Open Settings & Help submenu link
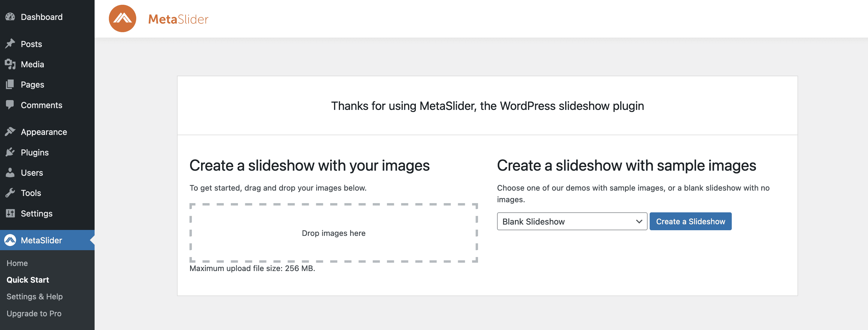Viewport: 868px width, 330px height. (35, 296)
